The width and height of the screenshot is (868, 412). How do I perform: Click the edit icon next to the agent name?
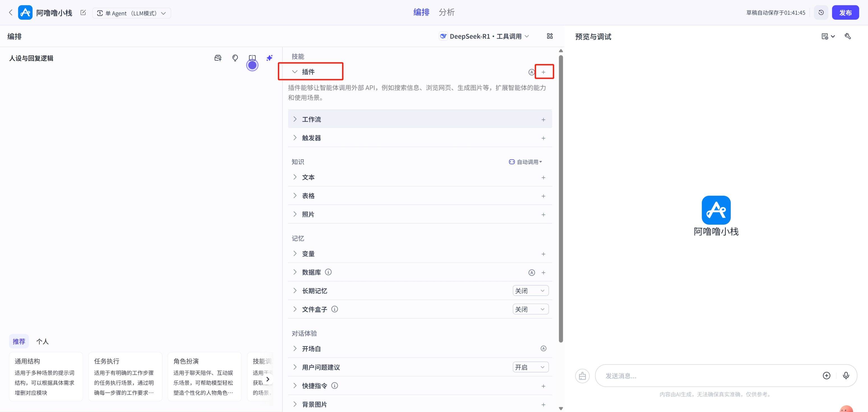pos(83,13)
